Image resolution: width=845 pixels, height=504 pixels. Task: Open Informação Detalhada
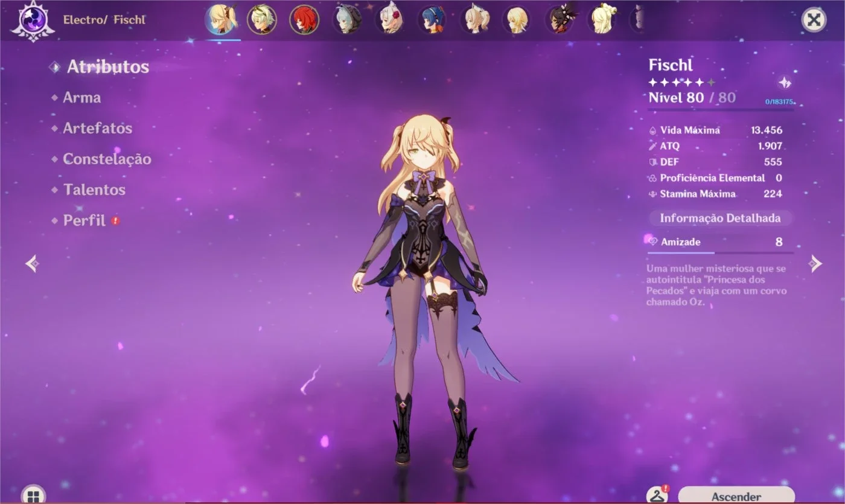(x=720, y=219)
